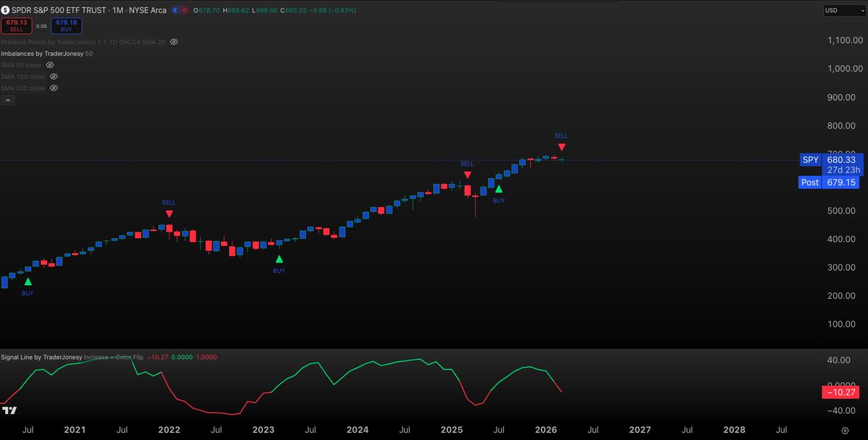Click the 2021 label on time axis
Image resolution: width=868 pixels, height=440 pixels.
(75, 430)
